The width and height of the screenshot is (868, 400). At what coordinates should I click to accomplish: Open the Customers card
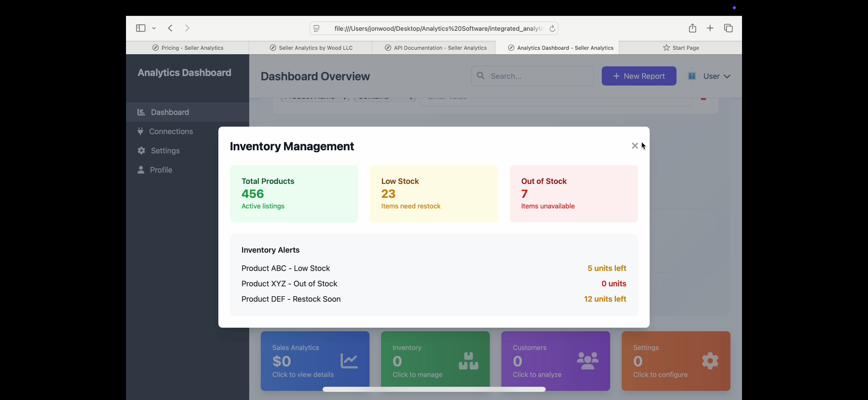click(556, 361)
